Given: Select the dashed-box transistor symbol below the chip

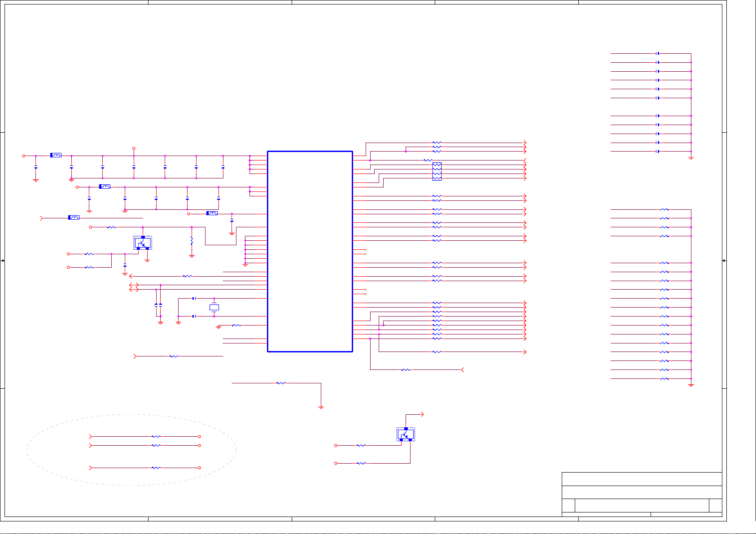Looking at the screenshot, I should click(406, 434).
